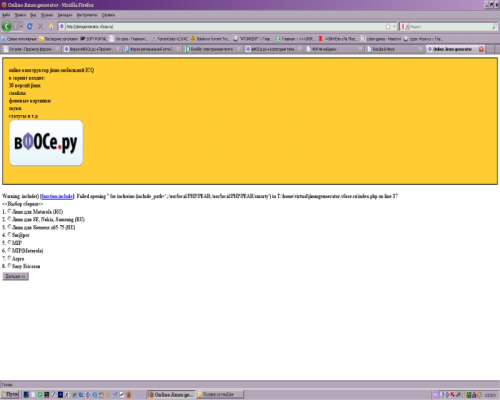Switch to the On-zone Просмотр форума tab
This screenshot has width=500, height=400.
[x=31, y=49]
